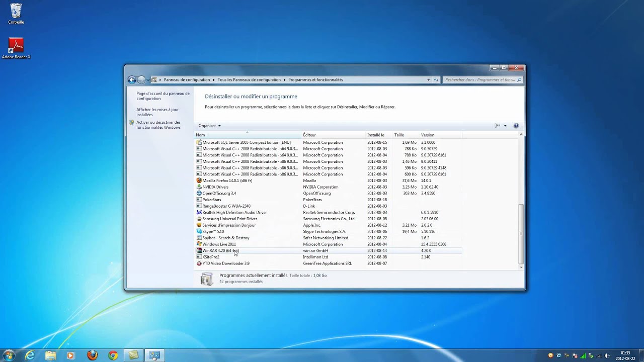Sort by the Version column header
The height and width of the screenshot is (362, 644).
tap(440, 135)
